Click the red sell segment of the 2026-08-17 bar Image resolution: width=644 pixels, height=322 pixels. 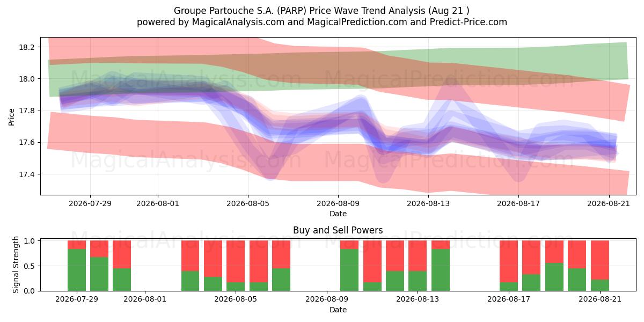[508, 261]
